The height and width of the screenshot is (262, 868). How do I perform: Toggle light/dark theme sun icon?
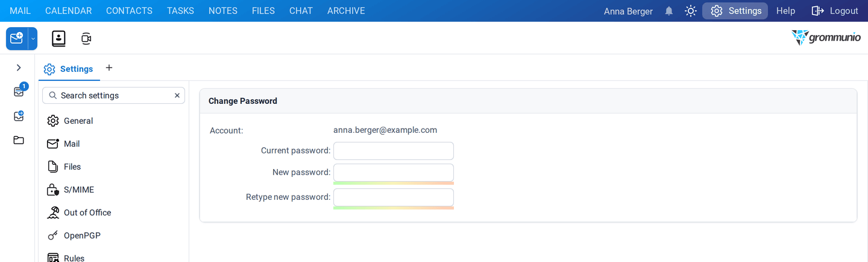(x=691, y=11)
